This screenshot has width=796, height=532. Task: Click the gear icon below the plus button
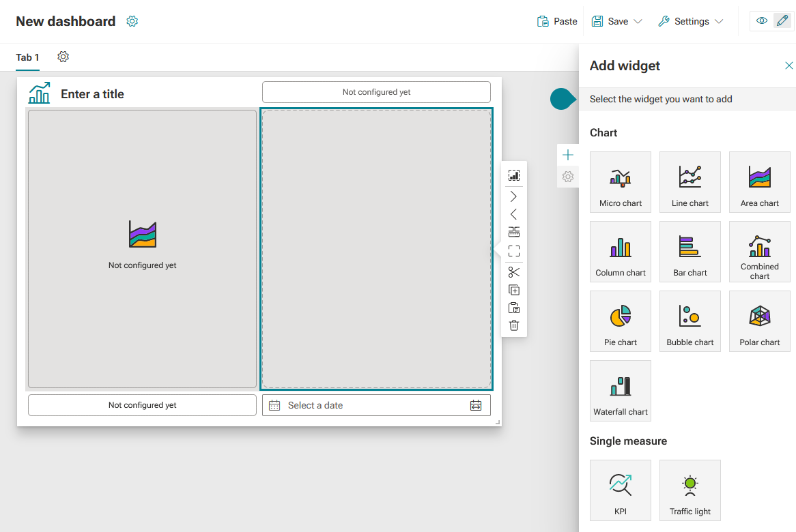568,177
